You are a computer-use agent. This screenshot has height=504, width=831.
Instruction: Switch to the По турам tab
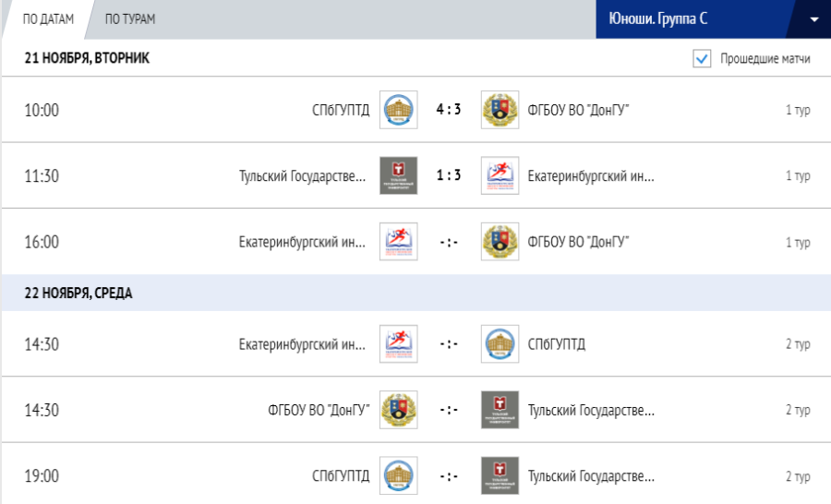(x=130, y=19)
